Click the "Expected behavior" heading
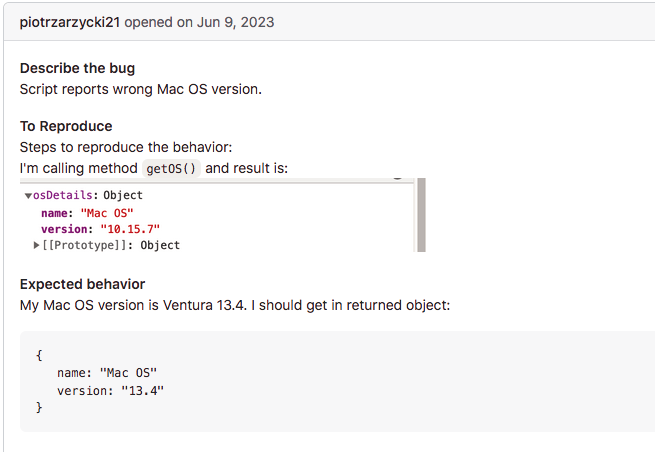Screen dimensions: 655x452 coord(82,284)
